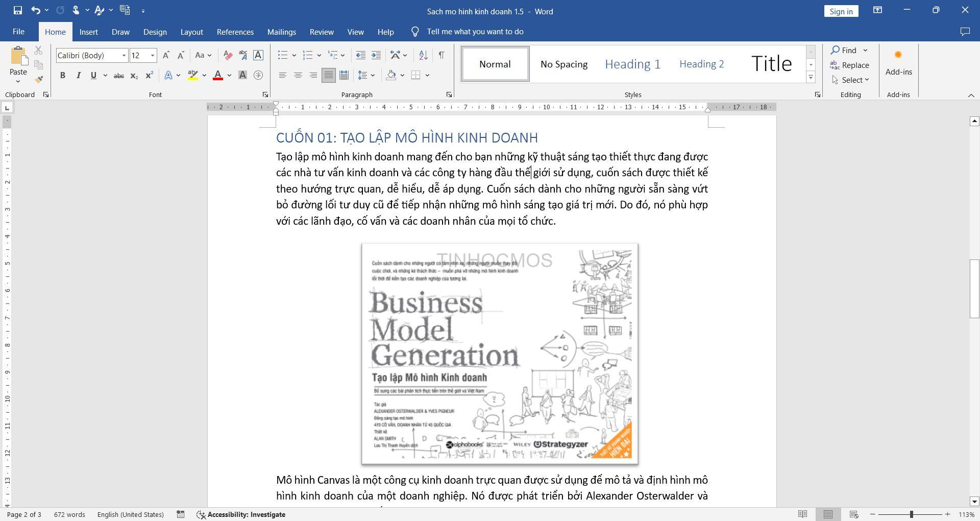
Task: Align text to the right
Action: coord(313,76)
